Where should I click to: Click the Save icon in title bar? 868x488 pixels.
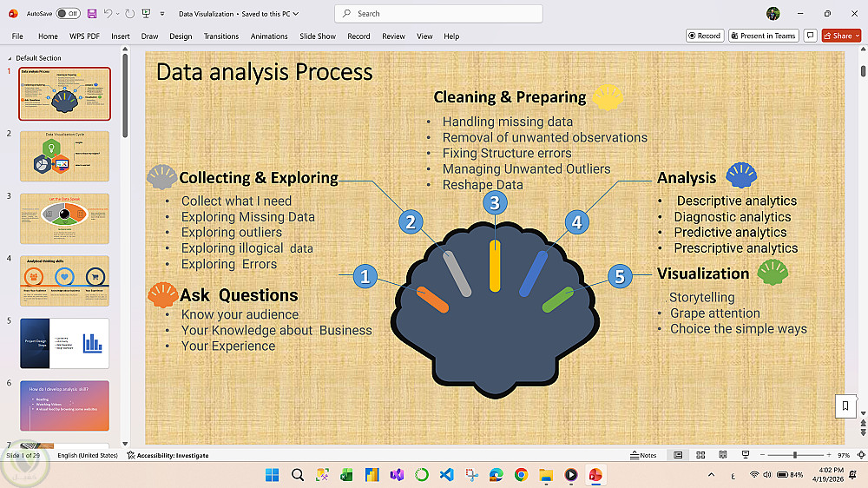point(92,13)
